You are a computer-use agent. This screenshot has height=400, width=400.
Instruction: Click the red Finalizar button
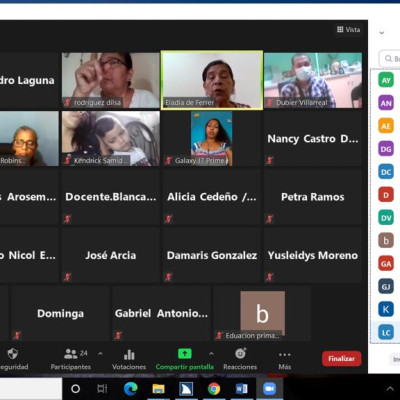click(x=341, y=359)
